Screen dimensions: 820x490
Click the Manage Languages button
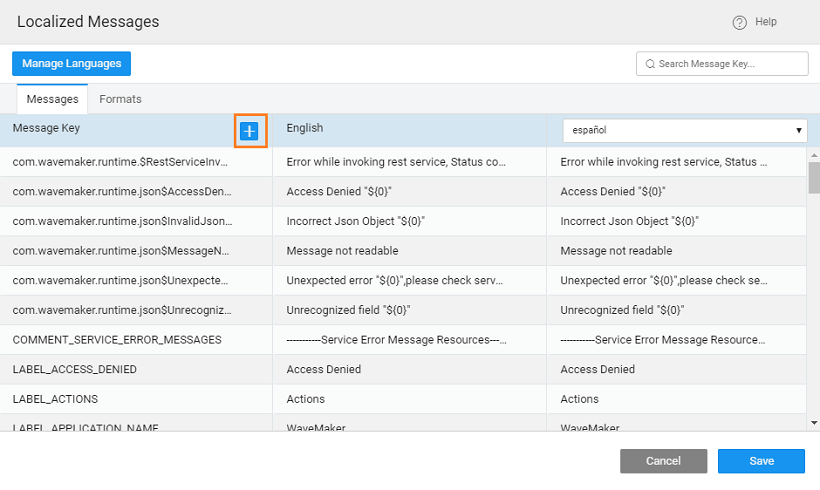click(71, 63)
